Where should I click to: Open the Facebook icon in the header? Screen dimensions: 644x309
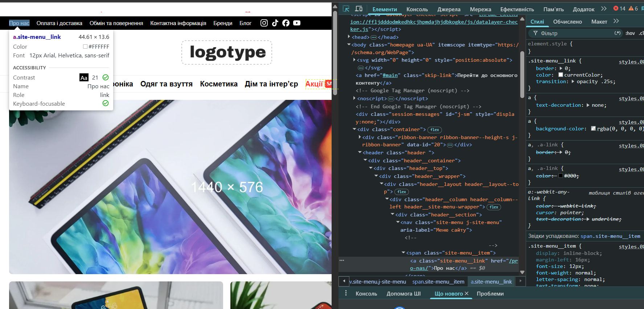[286, 23]
